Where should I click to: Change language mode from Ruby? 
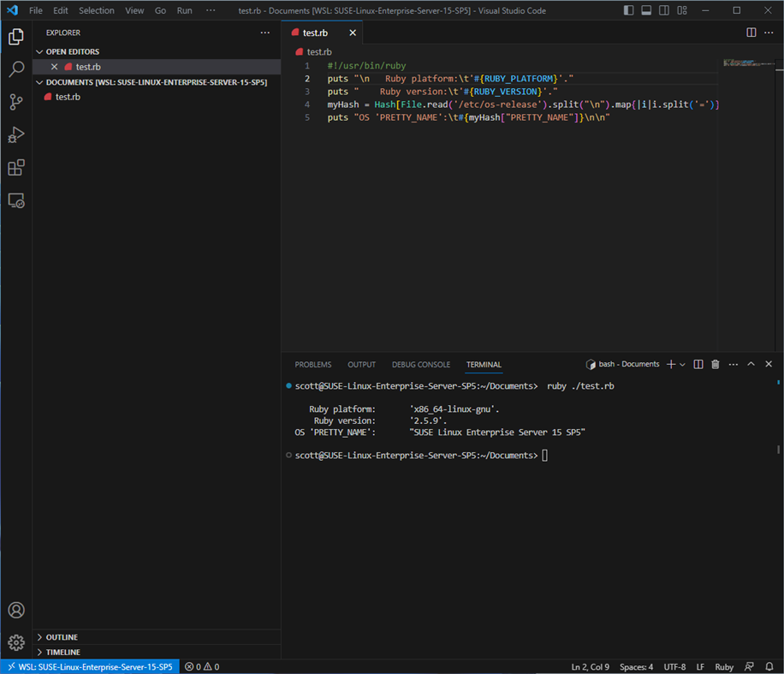[x=724, y=666]
